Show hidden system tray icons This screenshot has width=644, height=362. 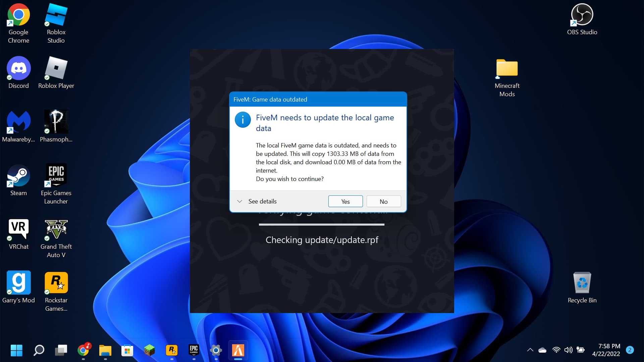tap(530, 350)
